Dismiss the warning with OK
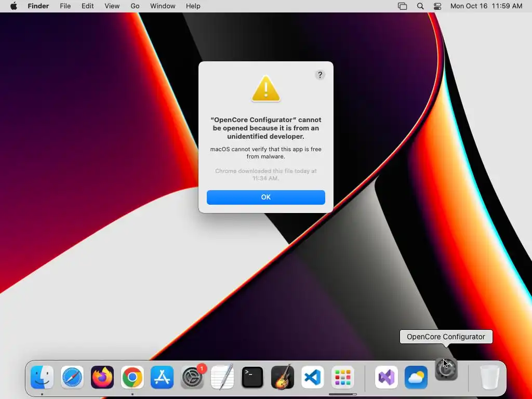The height and width of the screenshot is (399, 532). [x=266, y=197]
